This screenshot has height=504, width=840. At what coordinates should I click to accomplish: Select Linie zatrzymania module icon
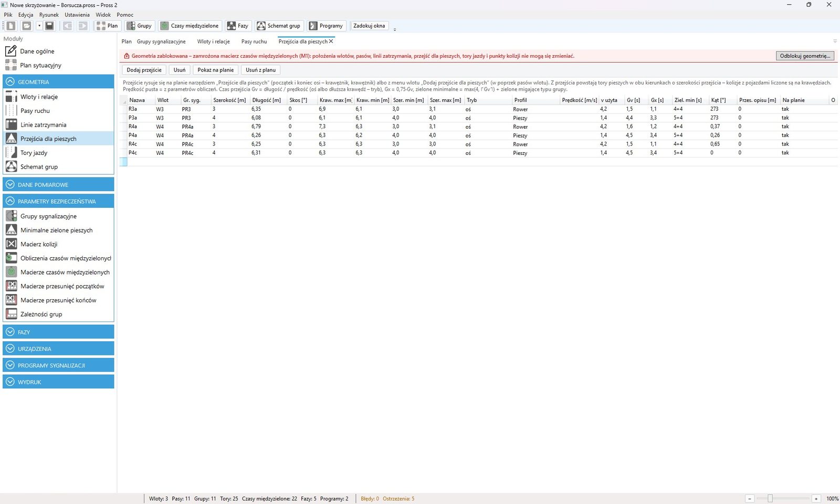click(11, 125)
